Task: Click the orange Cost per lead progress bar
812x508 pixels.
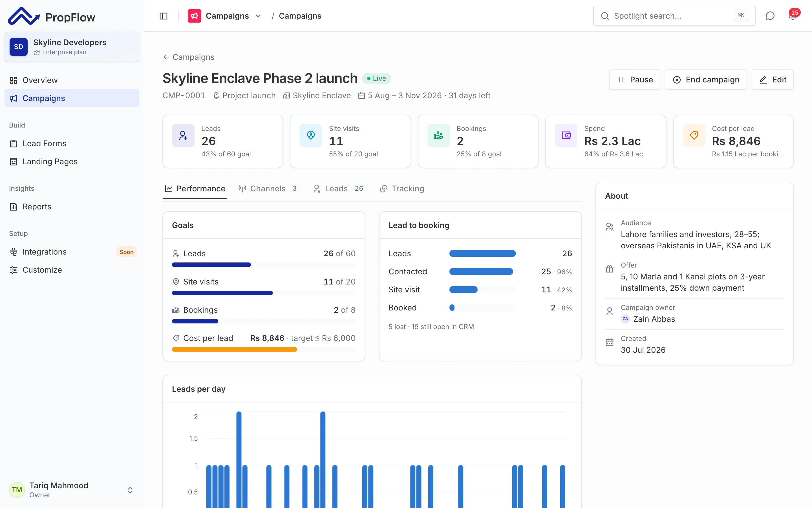Action: (264, 349)
